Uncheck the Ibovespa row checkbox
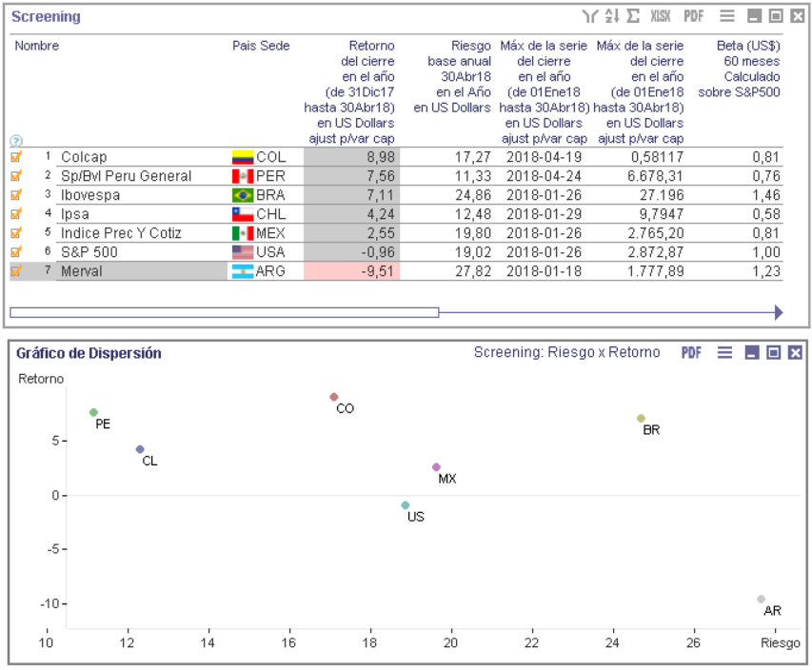This screenshot has width=812, height=670. coord(16,195)
